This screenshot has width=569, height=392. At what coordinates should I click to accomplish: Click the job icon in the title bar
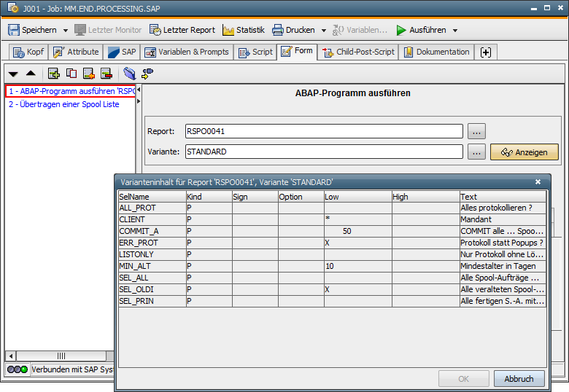[12, 8]
